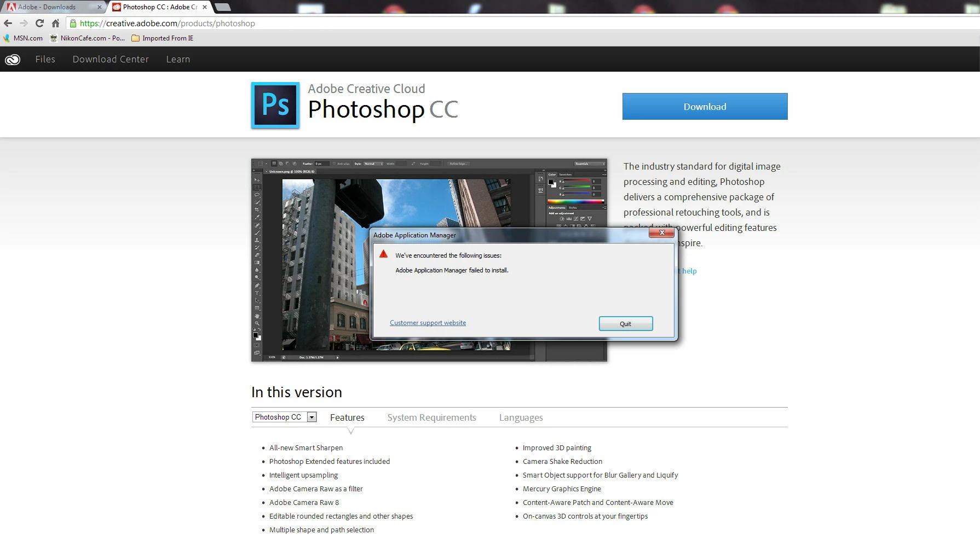Click 'Intelligent upsampling' feature text
980x552 pixels.
303,475
